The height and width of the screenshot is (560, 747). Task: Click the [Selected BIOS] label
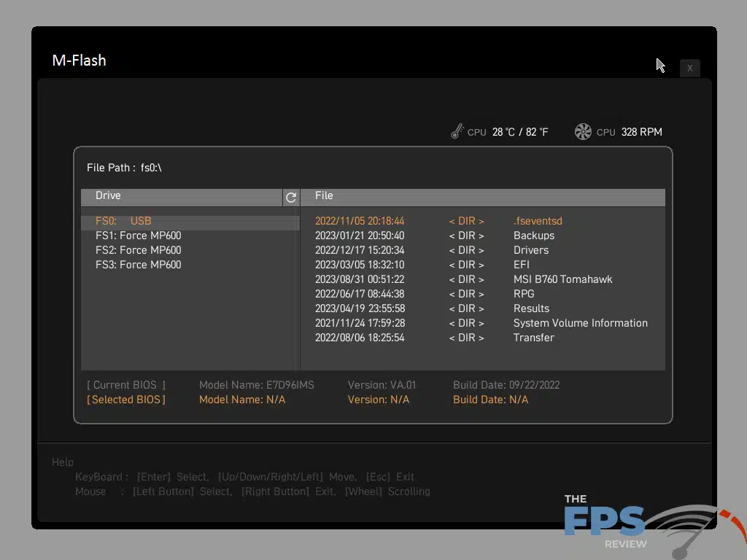(x=126, y=400)
